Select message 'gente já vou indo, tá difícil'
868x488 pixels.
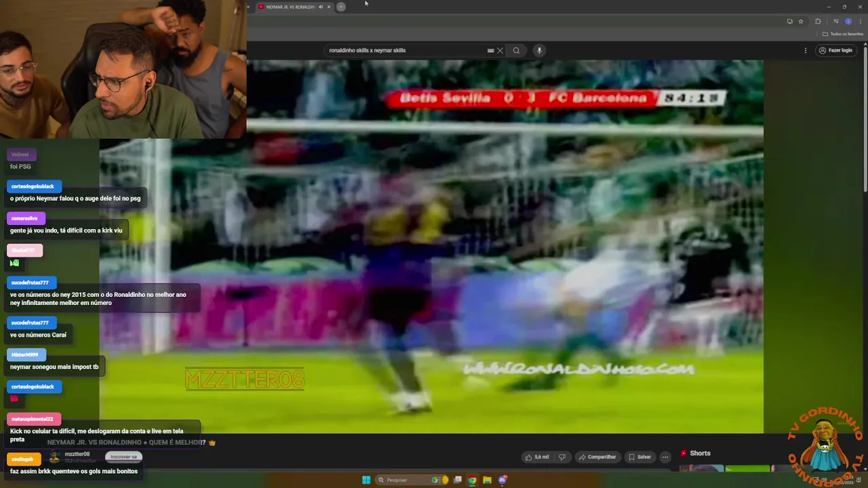click(66, 230)
